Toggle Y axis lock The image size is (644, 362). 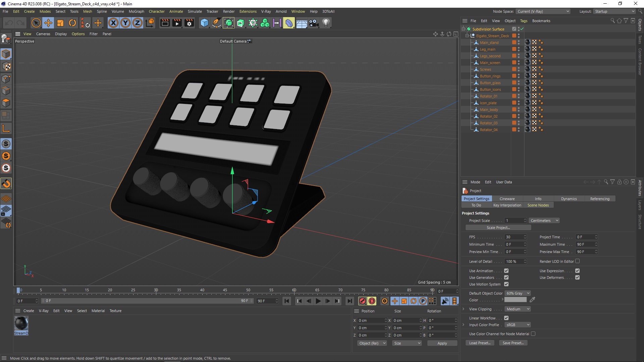coord(125,23)
